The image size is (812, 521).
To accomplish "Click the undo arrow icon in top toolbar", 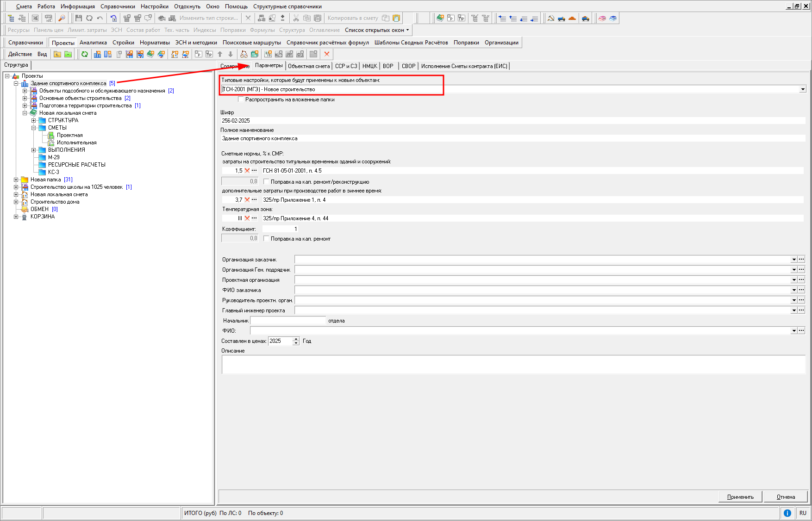I will pos(100,18).
